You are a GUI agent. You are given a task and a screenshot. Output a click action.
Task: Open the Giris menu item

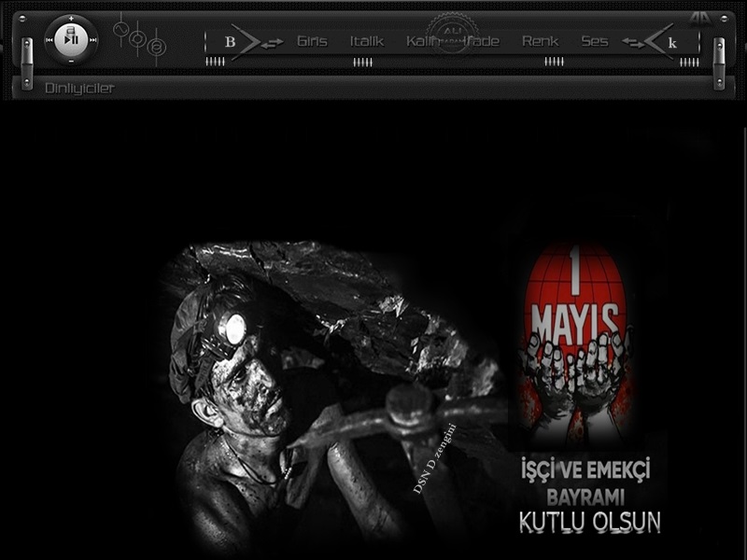coord(312,41)
